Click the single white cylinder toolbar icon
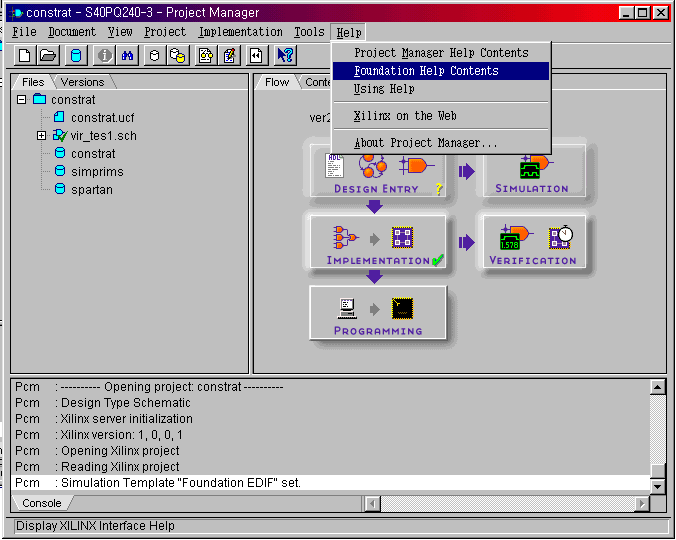This screenshot has height=540, width=676. (x=154, y=56)
